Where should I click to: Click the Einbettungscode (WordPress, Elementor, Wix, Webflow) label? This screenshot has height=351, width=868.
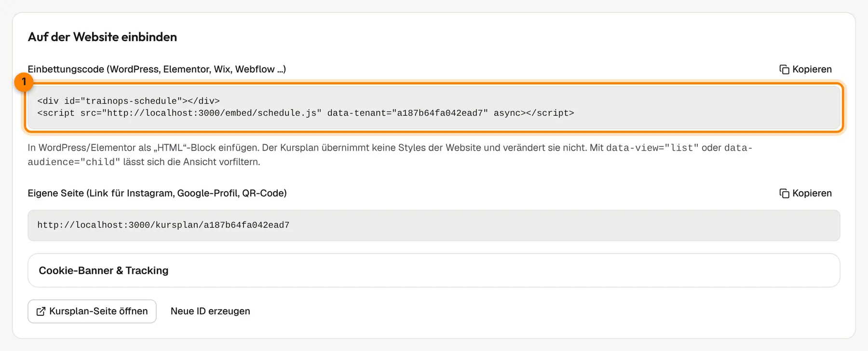(157, 69)
